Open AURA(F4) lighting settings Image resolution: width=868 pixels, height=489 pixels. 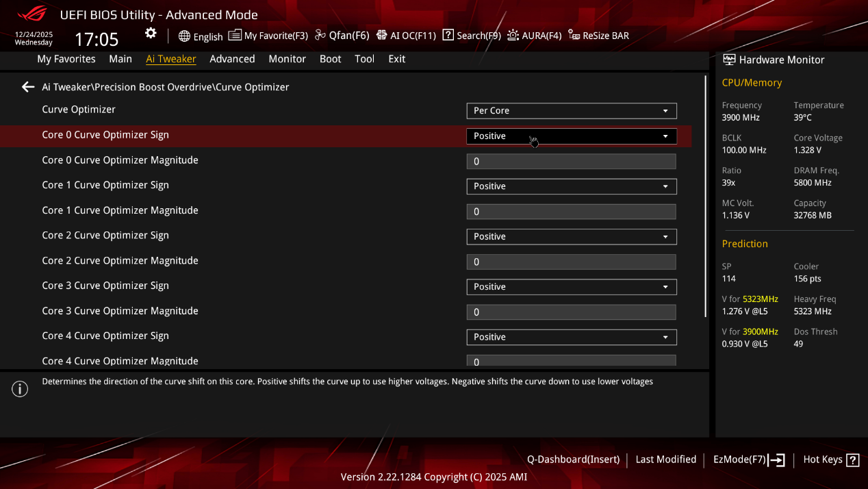coord(535,36)
